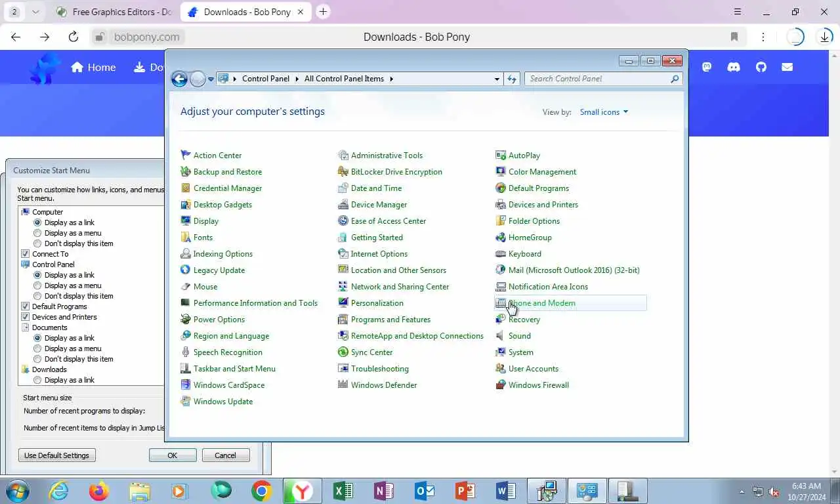Open the Device Manager icon
Screen dimensions: 840x504
(343, 205)
